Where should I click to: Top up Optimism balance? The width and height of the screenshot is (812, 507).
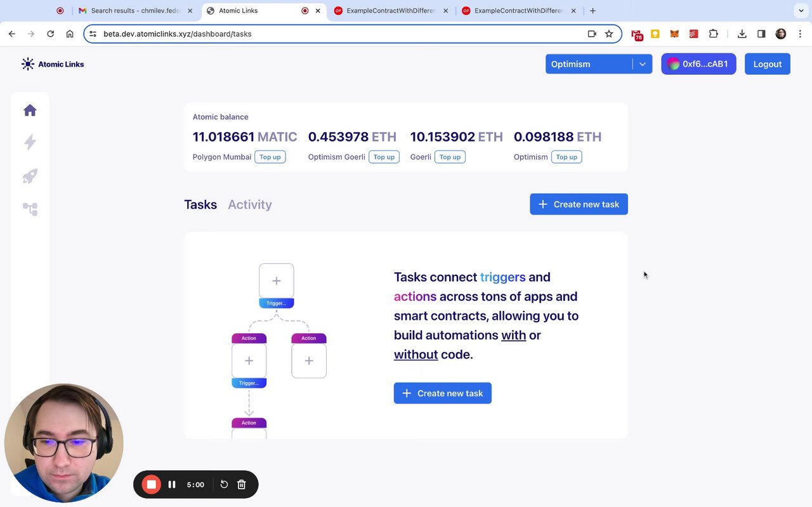(566, 157)
